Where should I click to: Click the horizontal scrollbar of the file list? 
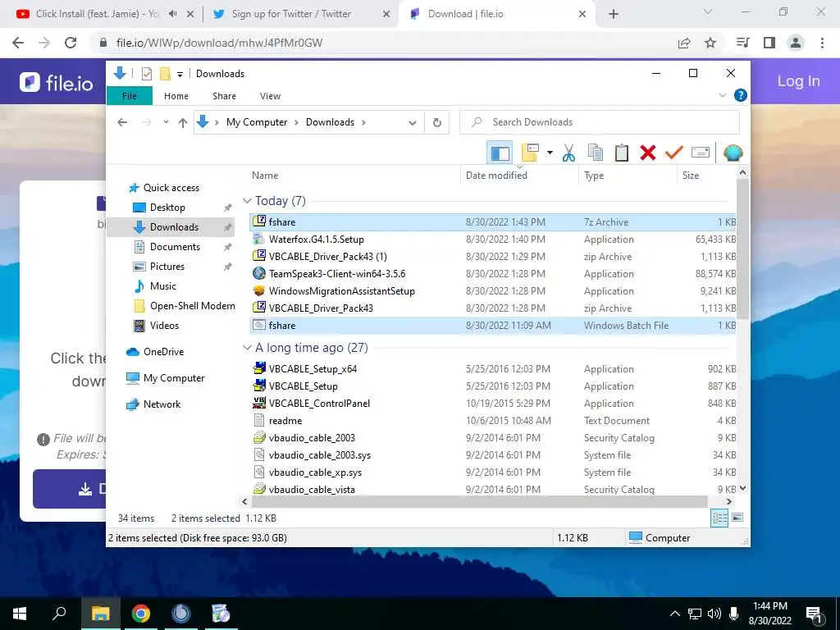coord(479,502)
